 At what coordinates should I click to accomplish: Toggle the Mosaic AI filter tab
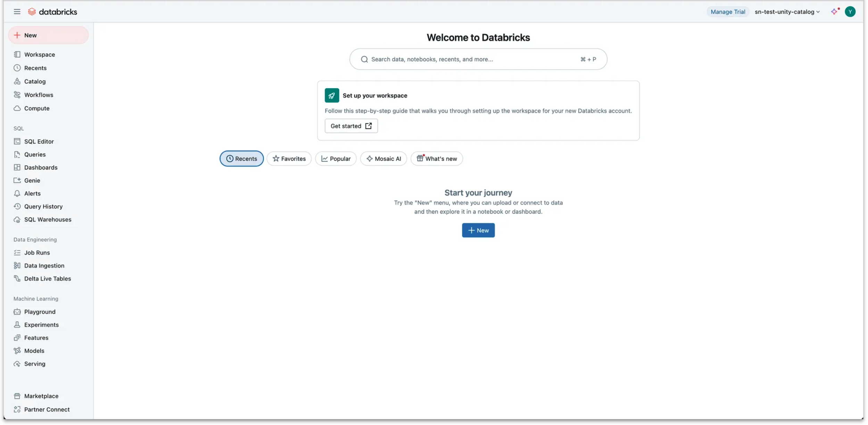click(383, 158)
